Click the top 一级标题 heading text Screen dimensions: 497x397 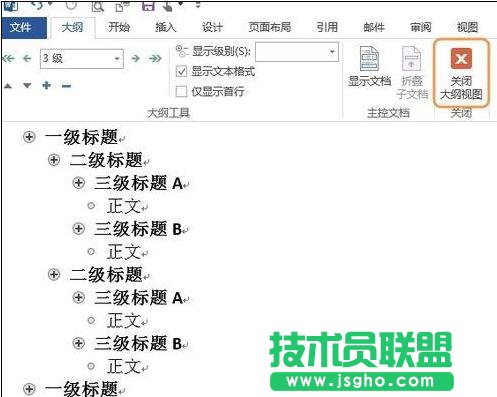82,137
